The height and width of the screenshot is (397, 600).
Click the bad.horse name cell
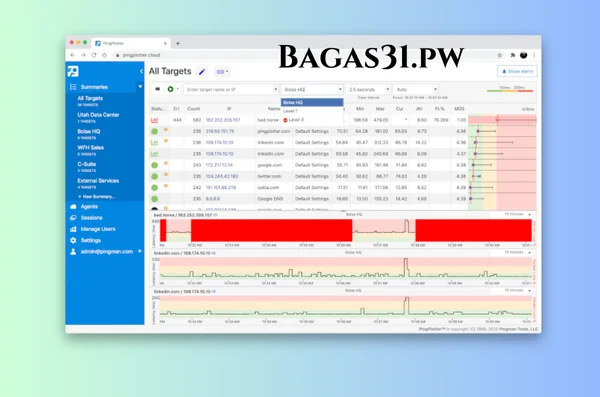point(268,120)
